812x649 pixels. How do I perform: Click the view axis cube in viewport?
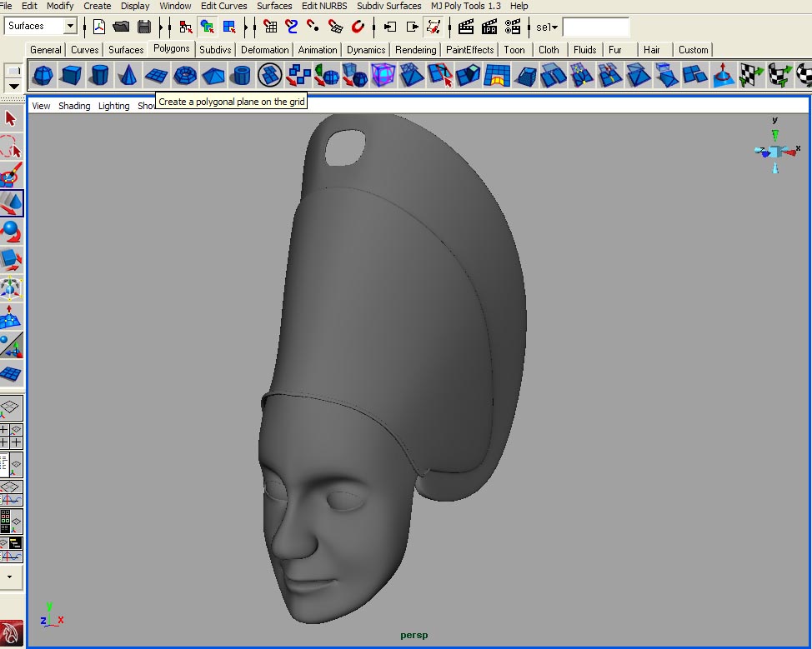[775, 151]
